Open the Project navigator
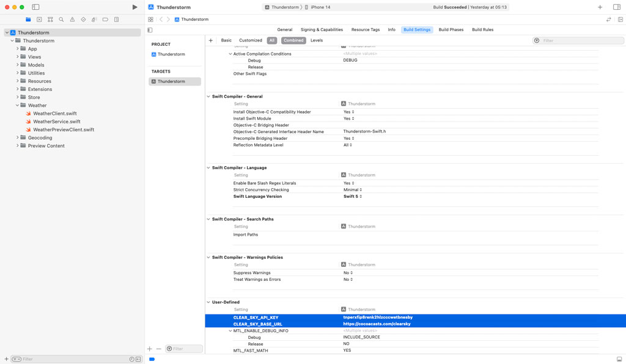Image resolution: width=626 pixels, height=364 pixels. point(28,19)
